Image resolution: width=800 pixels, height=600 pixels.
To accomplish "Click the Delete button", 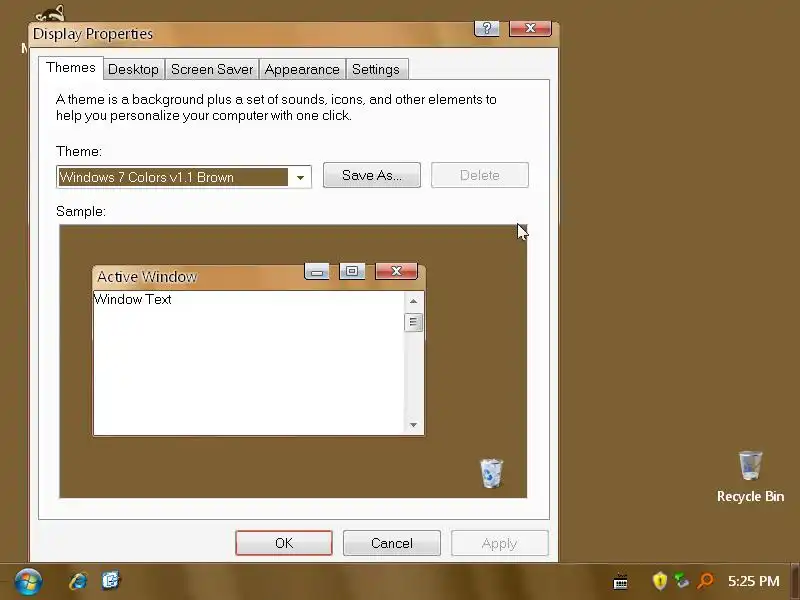I will click(480, 175).
